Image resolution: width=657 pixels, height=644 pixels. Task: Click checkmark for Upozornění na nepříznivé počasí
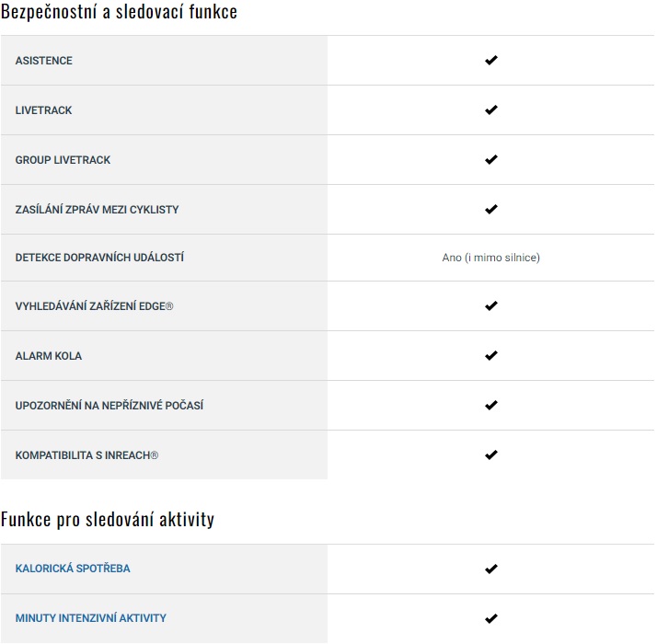click(x=490, y=405)
